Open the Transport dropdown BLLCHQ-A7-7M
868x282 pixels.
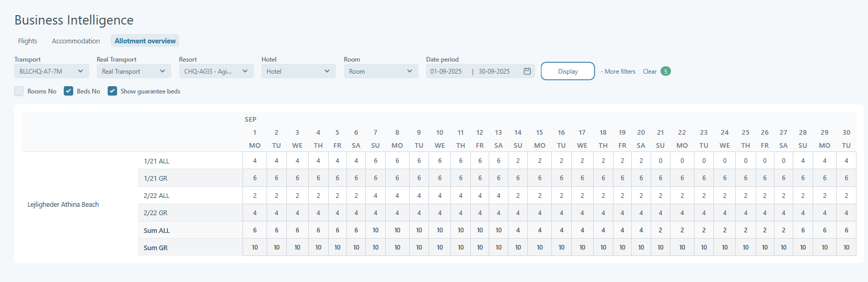pos(51,71)
